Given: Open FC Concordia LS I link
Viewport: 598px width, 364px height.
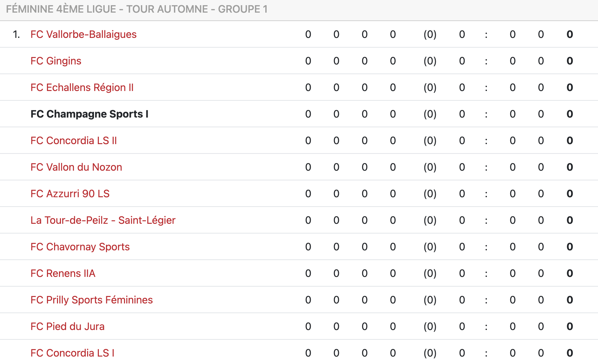Looking at the screenshot, I should point(72,353).
